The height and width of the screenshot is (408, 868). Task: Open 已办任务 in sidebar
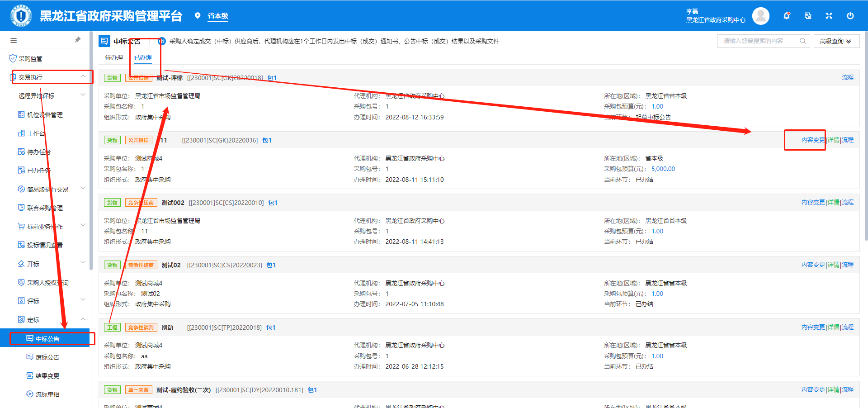click(39, 171)
